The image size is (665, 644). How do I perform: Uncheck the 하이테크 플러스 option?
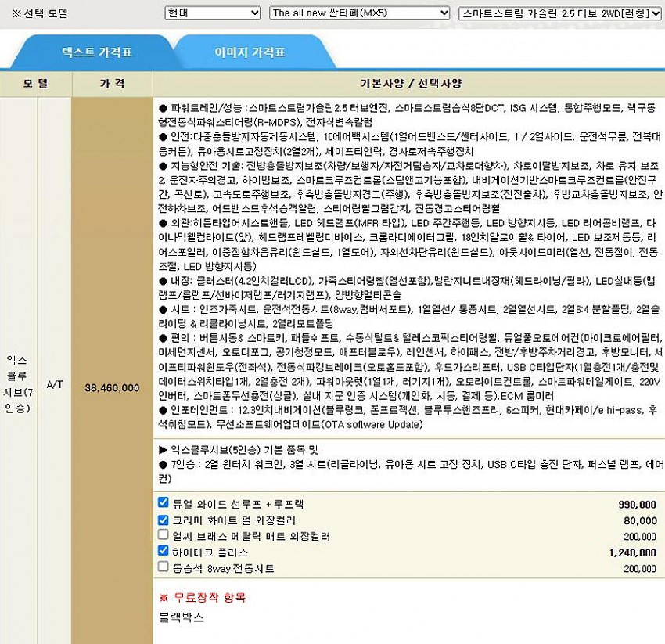click(x=164, y=551)
